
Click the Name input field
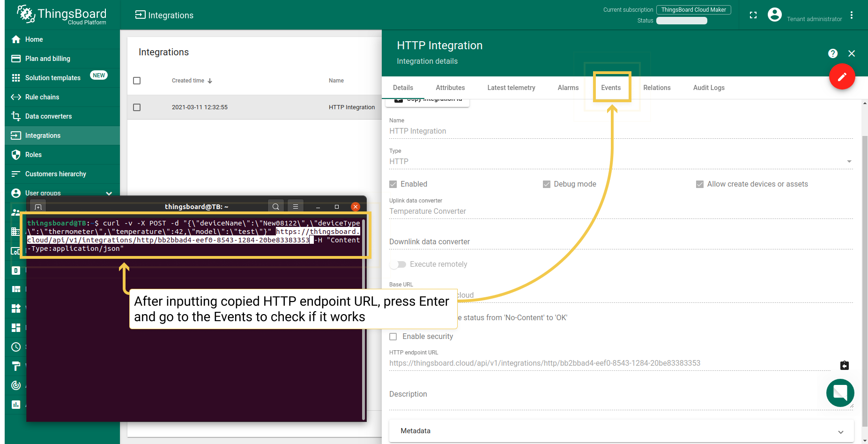(x=621, y=131)
